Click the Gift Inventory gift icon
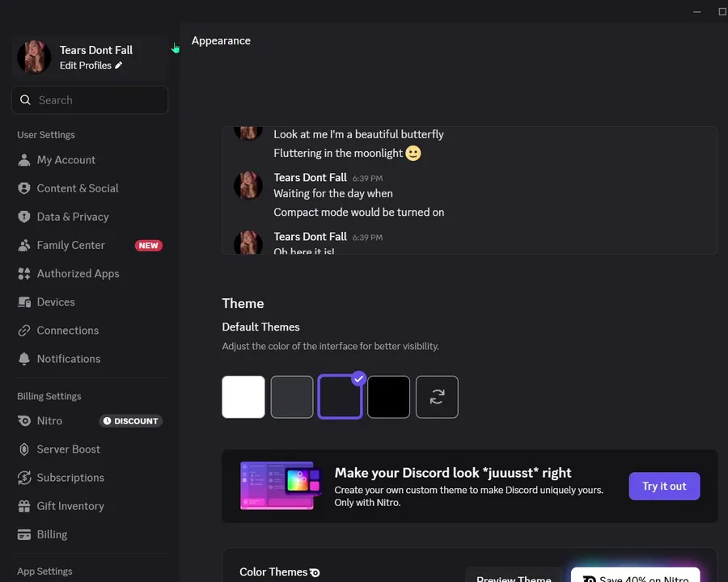 pos(23,506)
